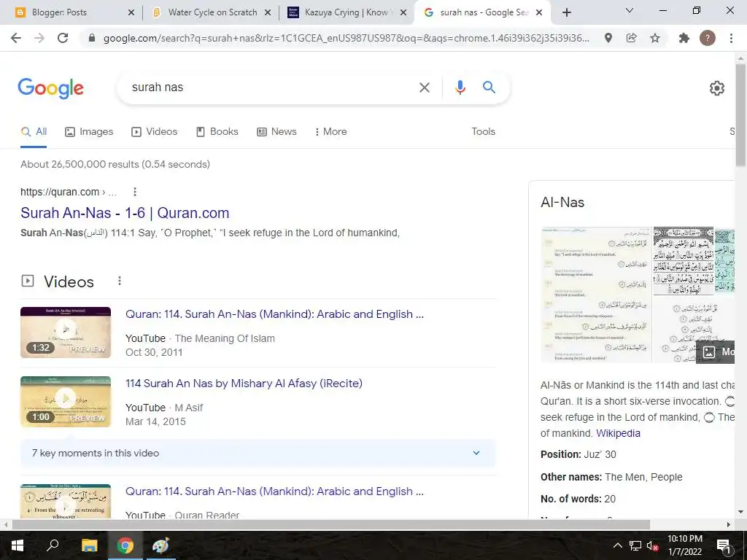Open 114 Surah An Nas by Mishary link
Image resolution: width=747 pixels, height=560 pixels.
point(244,384)
